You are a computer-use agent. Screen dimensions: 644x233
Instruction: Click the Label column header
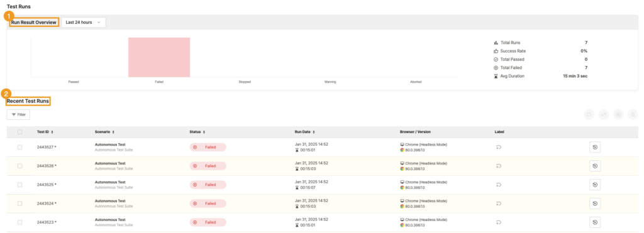pos(499,132)
